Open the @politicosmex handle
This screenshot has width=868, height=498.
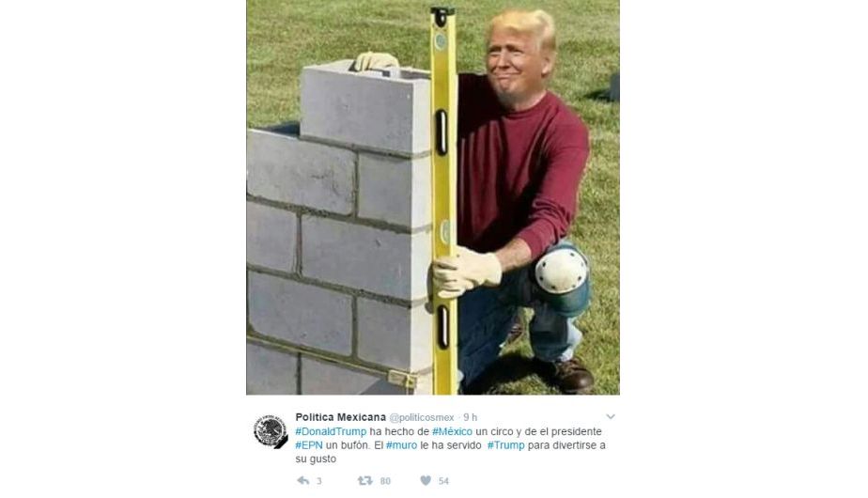pyautogui.click(x=422, y=418)
